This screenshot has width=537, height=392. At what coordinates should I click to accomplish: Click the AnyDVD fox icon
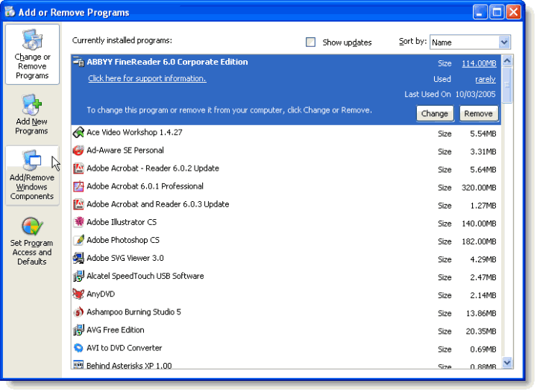(78, 294)
